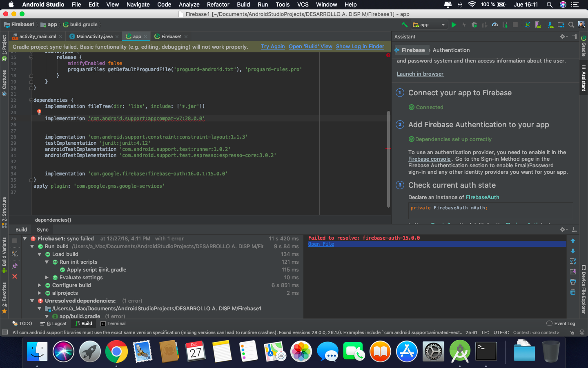The height and width of the screenshot is (368, 588).
Task: Toggle the pin tab icon in Build panel
Action: pos(15,266)
